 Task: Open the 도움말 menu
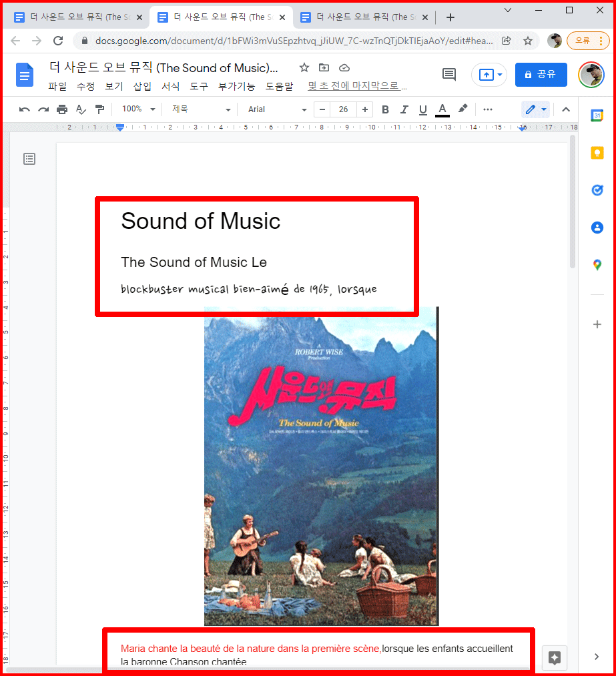coord(279,86)
